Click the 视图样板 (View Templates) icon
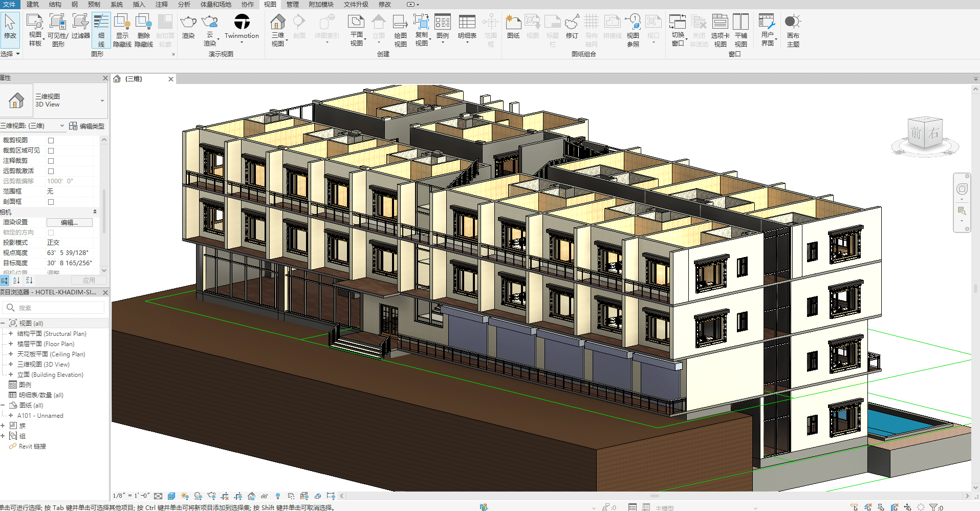The width and height of the screenshot is (980, 511). 35,23
